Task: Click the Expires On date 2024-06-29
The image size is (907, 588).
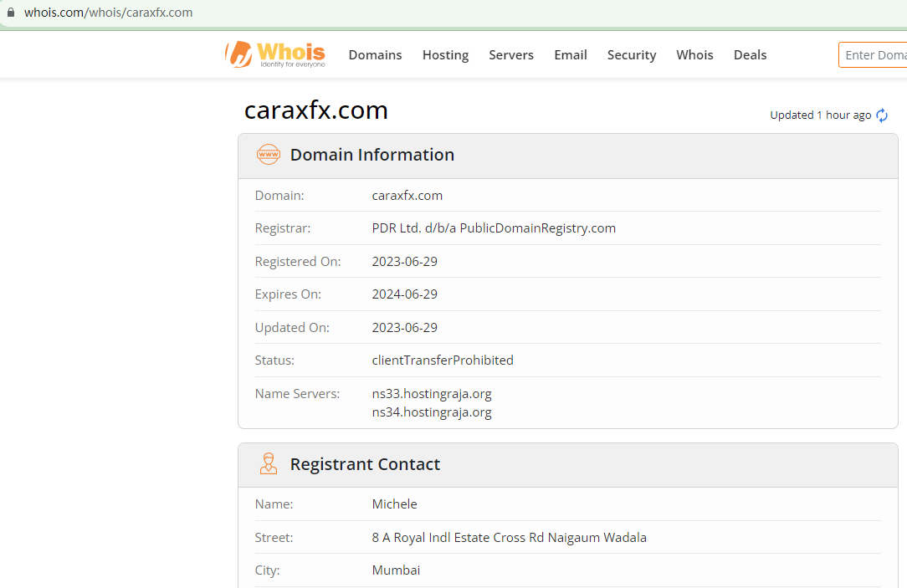Action: 404,294
